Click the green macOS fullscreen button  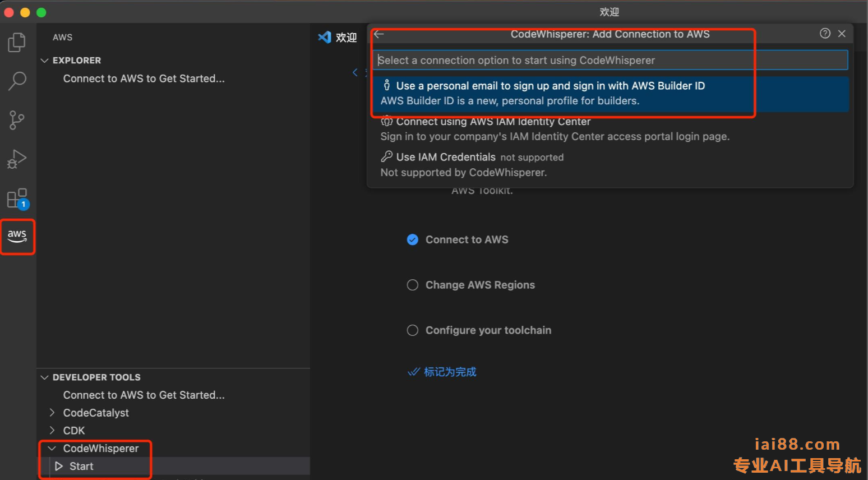coord(41,12)
